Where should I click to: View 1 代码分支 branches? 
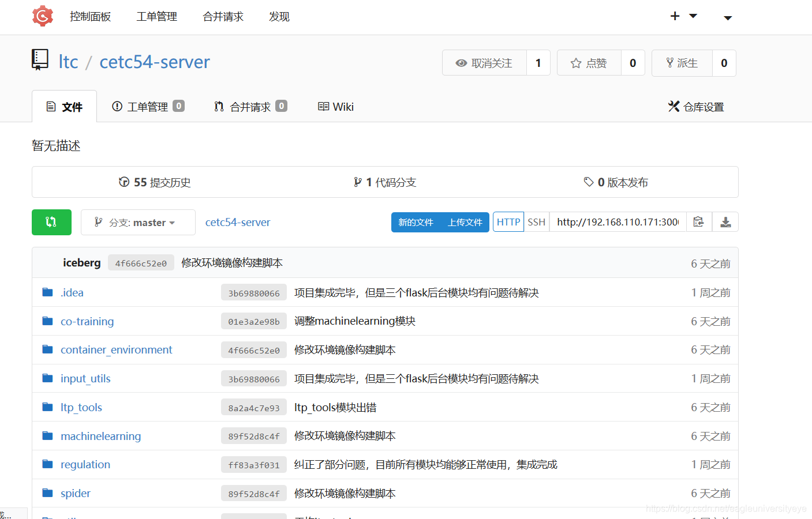[x=385, y=182]
